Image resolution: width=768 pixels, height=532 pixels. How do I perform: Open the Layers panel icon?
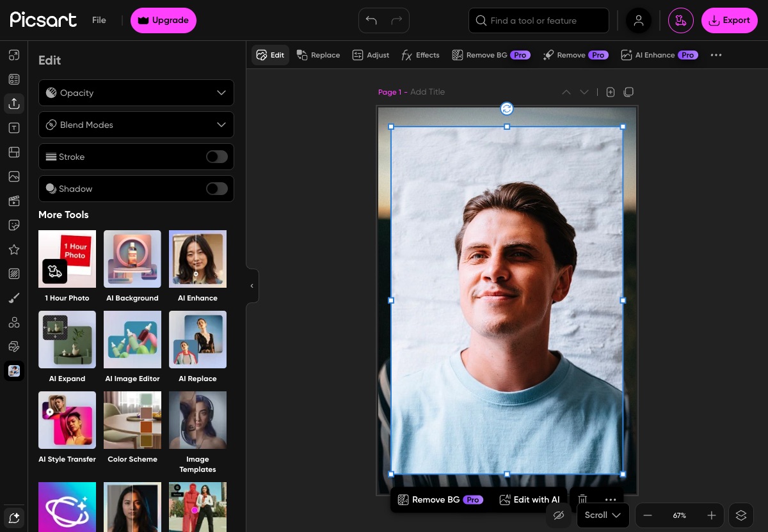click(741, 515)
